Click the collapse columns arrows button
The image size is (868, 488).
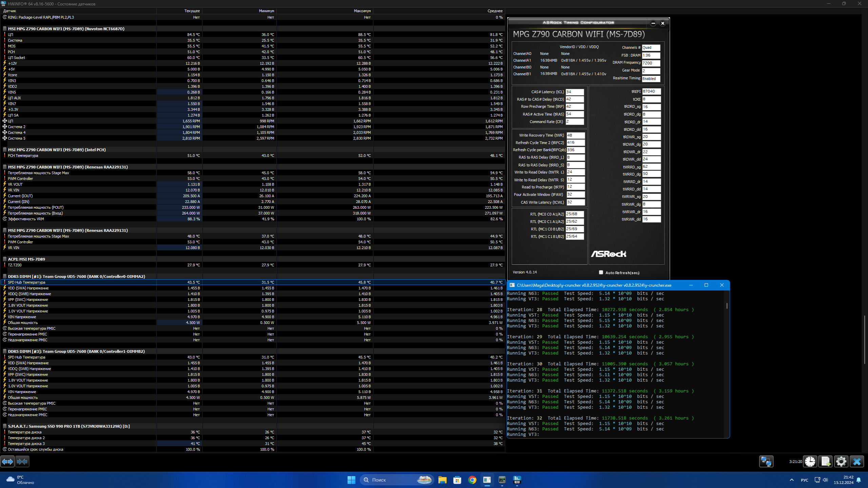click(22, 461)
